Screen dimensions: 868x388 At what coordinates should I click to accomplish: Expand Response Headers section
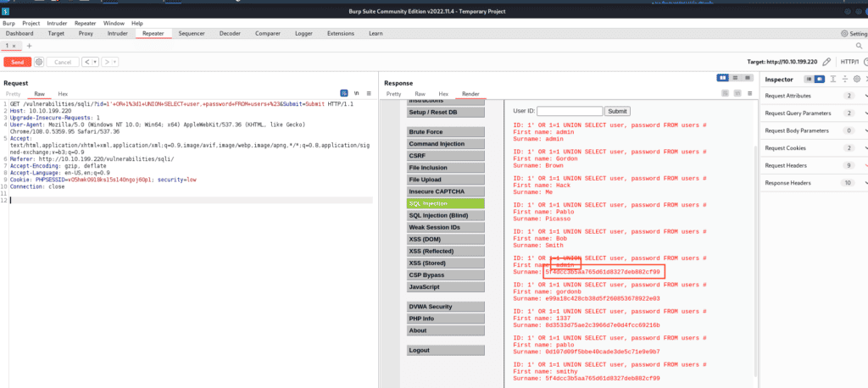pos(814,183)
